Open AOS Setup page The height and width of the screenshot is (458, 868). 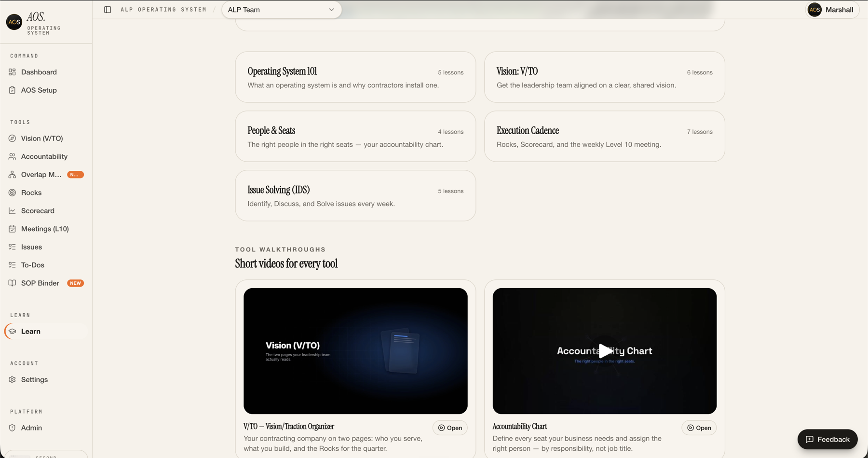[x=46, y=90]
